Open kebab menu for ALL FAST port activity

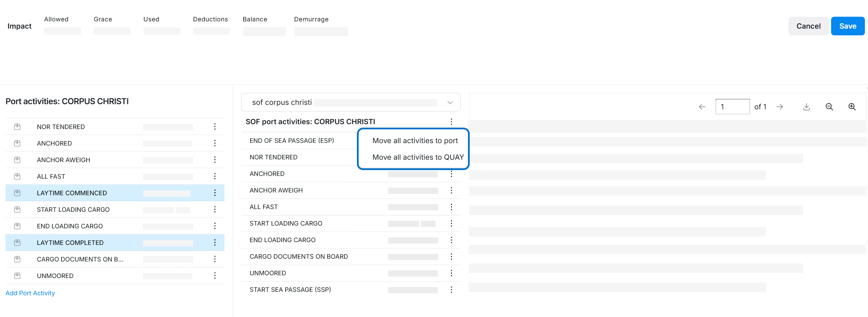point(215,176)
